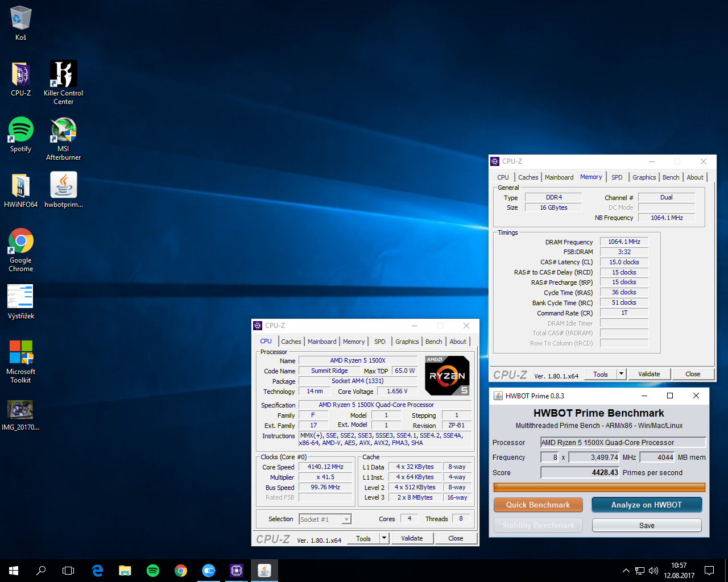Click Tools button in CPU-Z Memory window
Image resolution: width=728 pixels, height=582 pixels.
pos(601,374)
